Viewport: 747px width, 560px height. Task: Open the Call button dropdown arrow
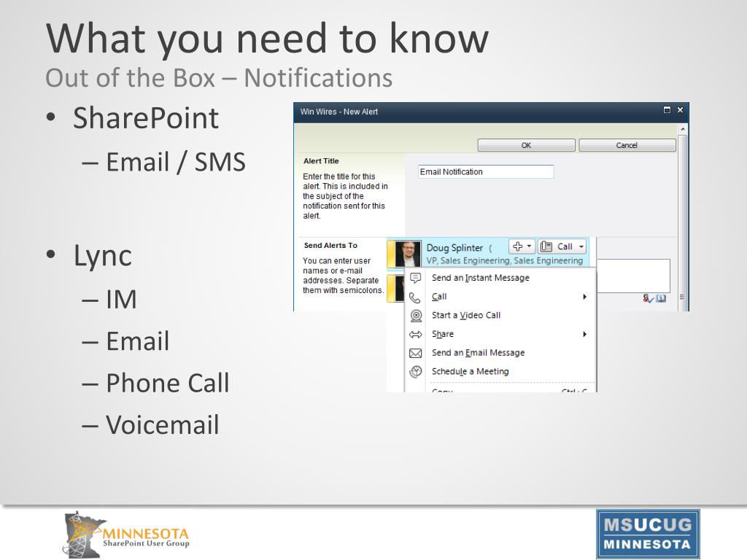coord(581,246)
